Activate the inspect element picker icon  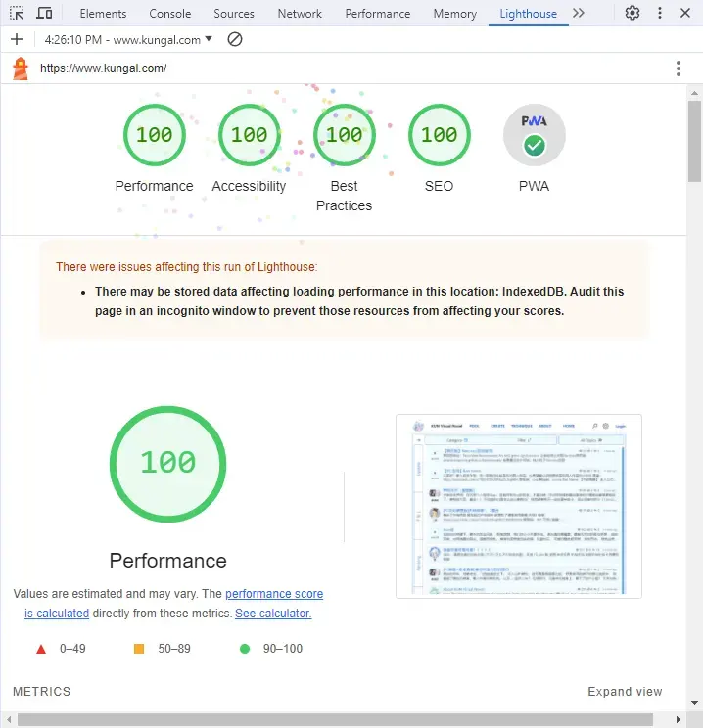click(x=17, y=13)
